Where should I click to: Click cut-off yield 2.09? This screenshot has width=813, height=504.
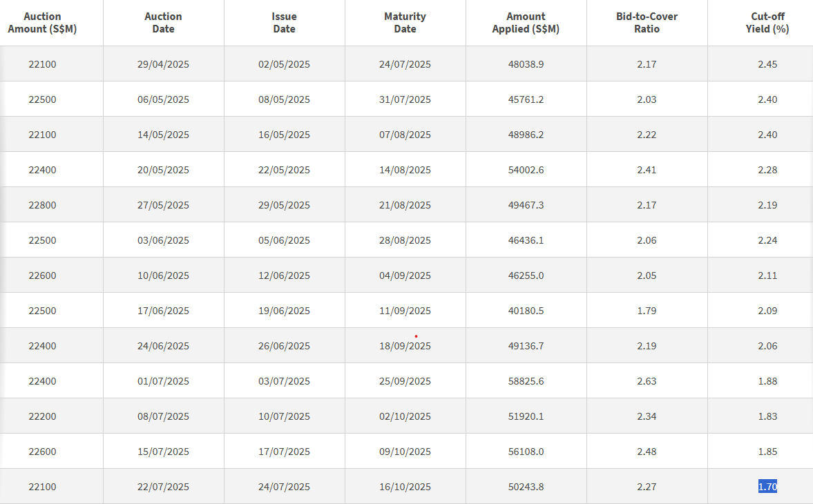pos(767,311)
